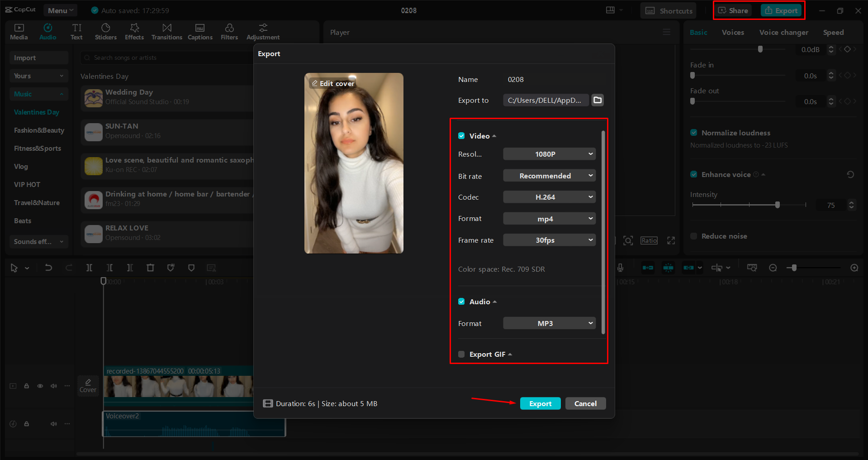The height and width of the screenshot is (460, 868).
Task: Open the Filters panel
Action: (229, 31)
